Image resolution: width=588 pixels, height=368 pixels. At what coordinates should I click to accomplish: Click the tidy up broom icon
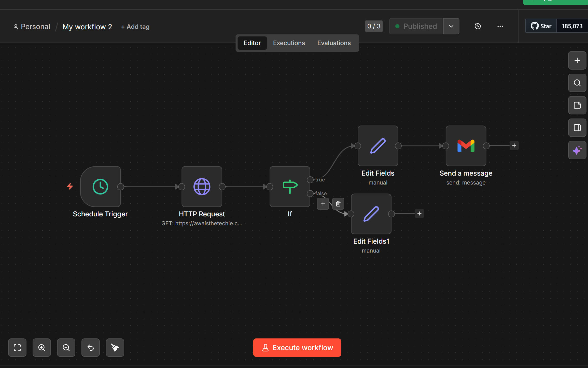115,348
